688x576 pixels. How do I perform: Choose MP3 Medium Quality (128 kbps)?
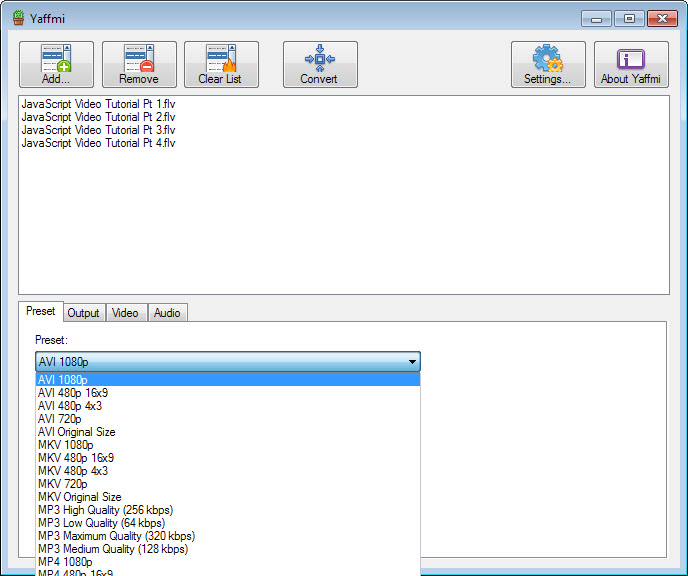click(228, 549)
